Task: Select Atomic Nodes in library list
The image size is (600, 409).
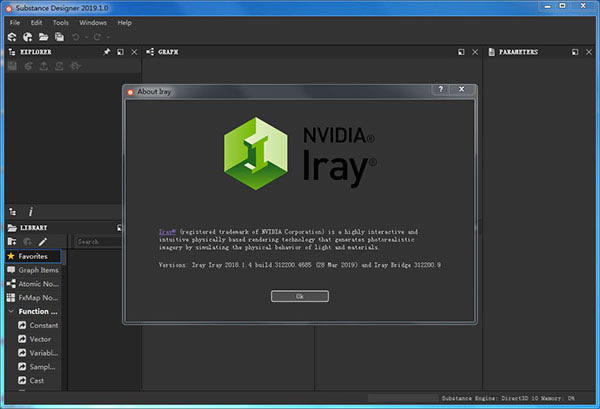Action: [33, 284]
